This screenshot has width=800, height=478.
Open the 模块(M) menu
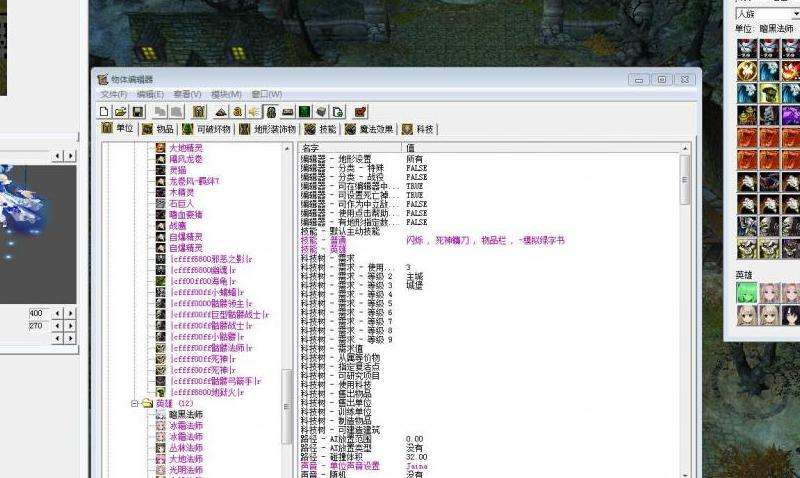point(226,94)
